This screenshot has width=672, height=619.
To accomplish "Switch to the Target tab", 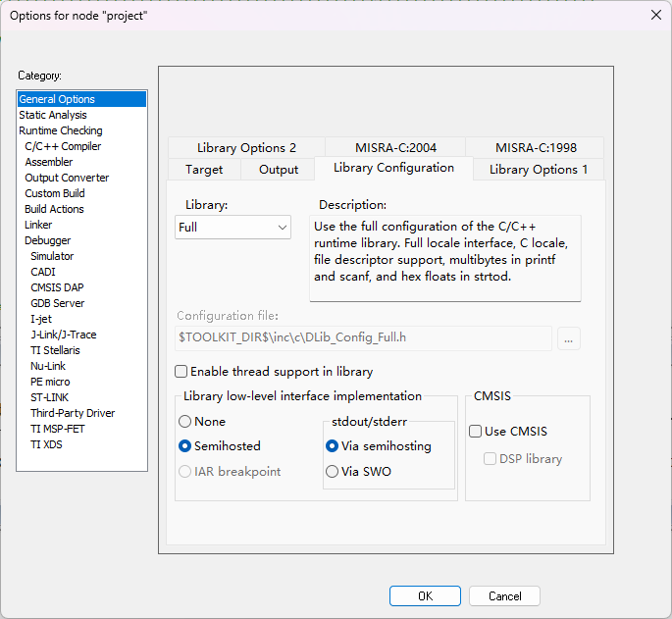I will tap(204, 169).
